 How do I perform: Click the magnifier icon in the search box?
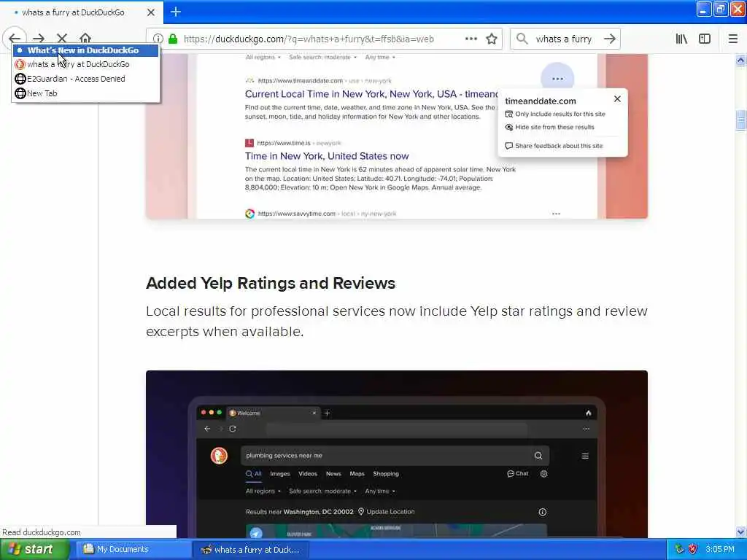522,39
